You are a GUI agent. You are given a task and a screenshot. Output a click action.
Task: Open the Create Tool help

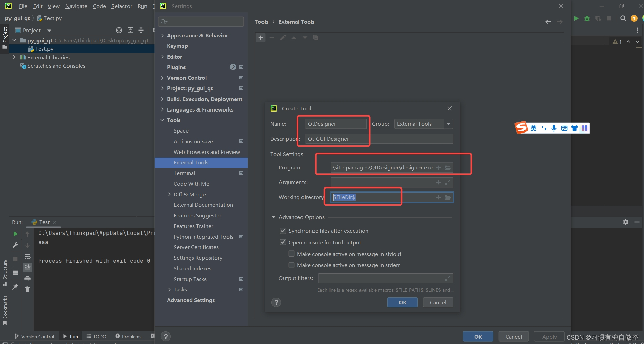pyautogui.click(x=276, y=302)
